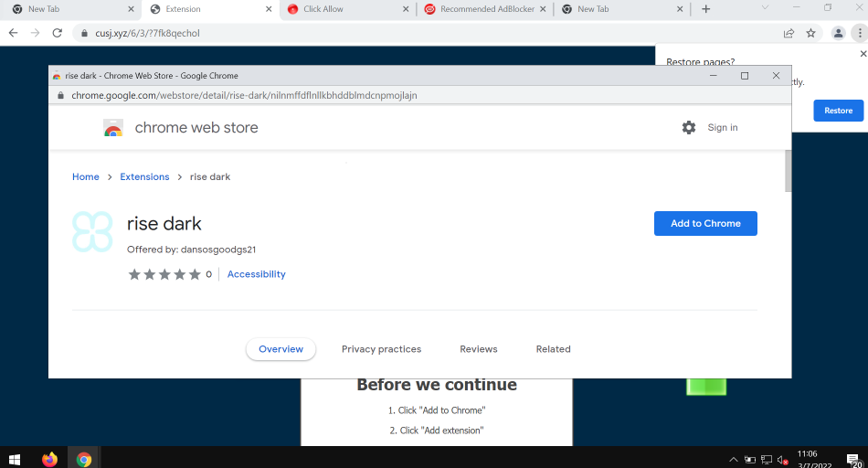Open the Reviews tab
The image size is (868, 468).
478,349
